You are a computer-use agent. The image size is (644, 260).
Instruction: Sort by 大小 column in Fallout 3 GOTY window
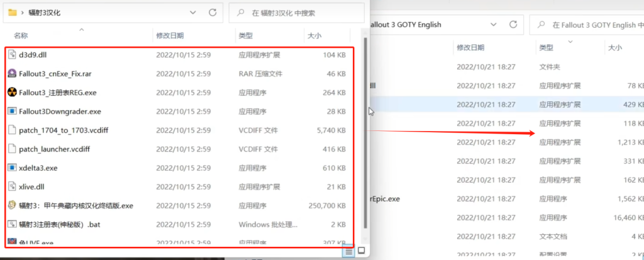[x=615, y=48]
